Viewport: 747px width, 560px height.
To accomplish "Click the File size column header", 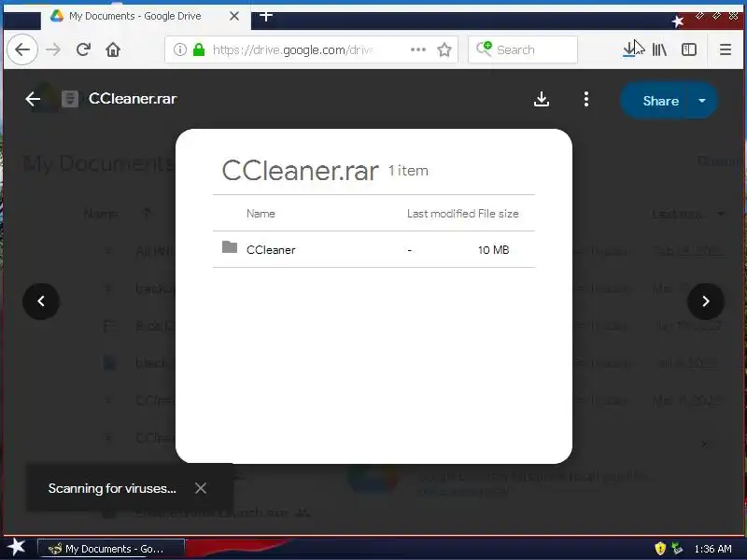I will coord(499,214).
